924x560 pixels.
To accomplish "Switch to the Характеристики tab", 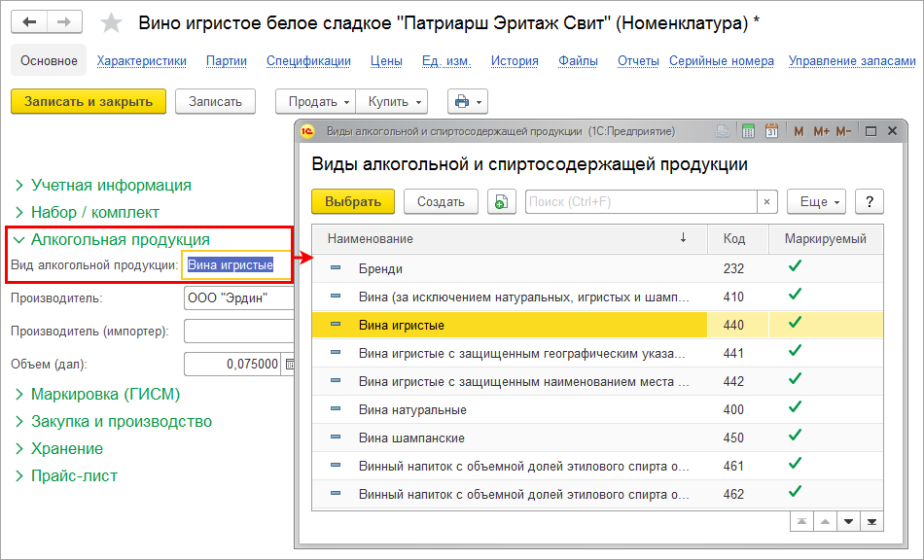I will pyautogui.click(x=141, y=60).
